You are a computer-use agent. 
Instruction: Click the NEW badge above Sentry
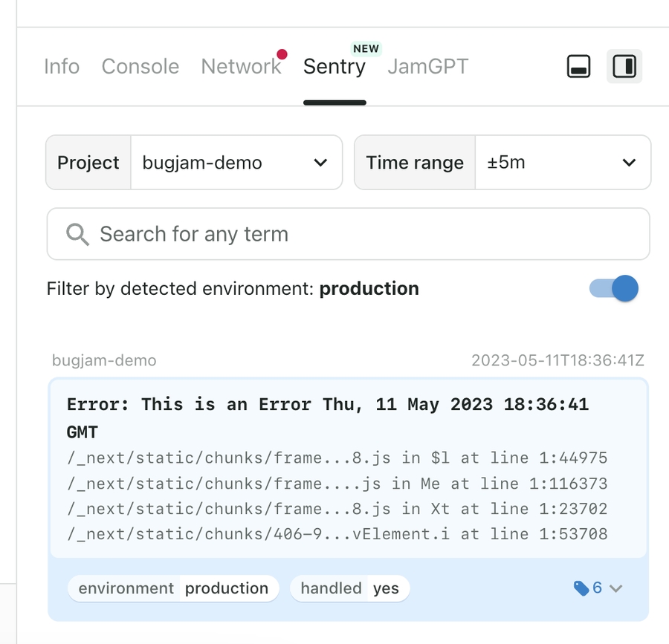pyautogui.click(x=366, y=48)
